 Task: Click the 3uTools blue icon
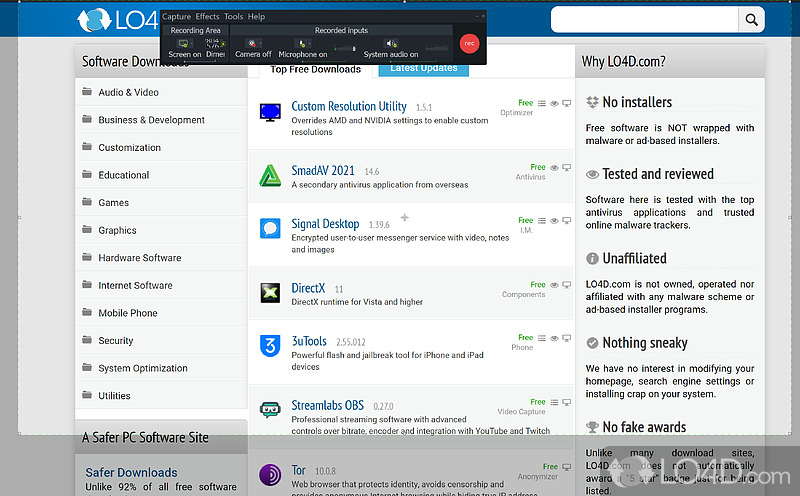[x=269, y=347]
